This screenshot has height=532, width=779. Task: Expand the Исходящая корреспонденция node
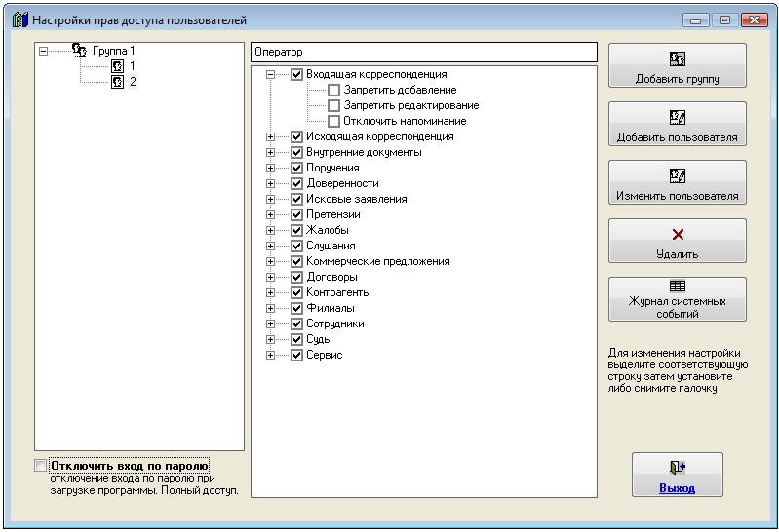point(270,136)
